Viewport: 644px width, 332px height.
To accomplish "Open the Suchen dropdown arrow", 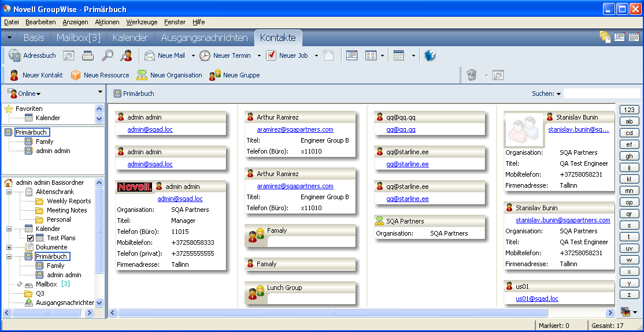I will tap(558, 94).
